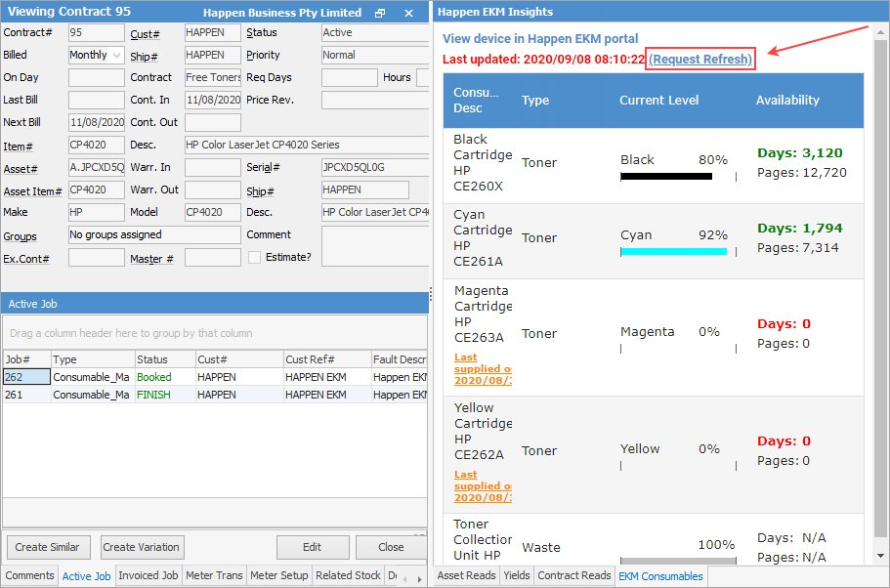Click the restore window icon in title bar
The width and height of the screenshot is (890, 588).
tap(380, 13)
